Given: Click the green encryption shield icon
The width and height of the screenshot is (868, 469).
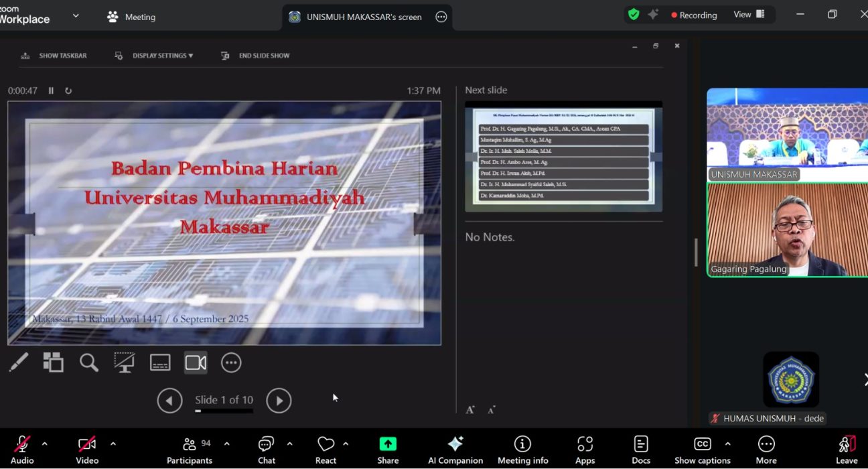Looking at the screenshot, I should pyautogui.click(x=634, y=15).
